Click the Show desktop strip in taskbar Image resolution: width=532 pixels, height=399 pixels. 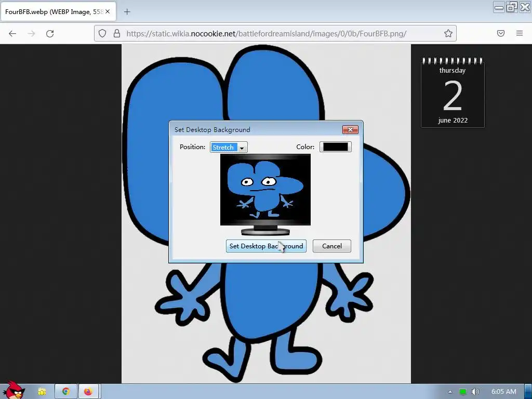[528, 392]
